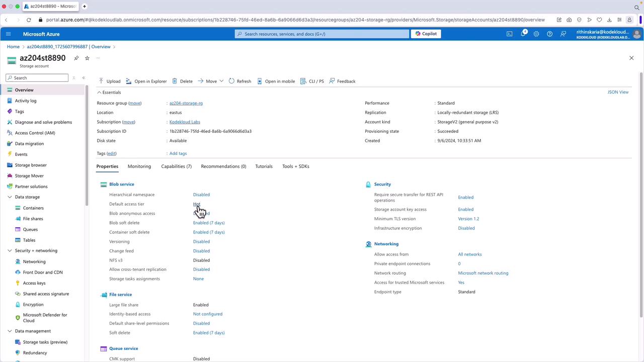The image size is (644, 362).
Task: Open File shares in the sidebar
Action: tap(33, 219)
